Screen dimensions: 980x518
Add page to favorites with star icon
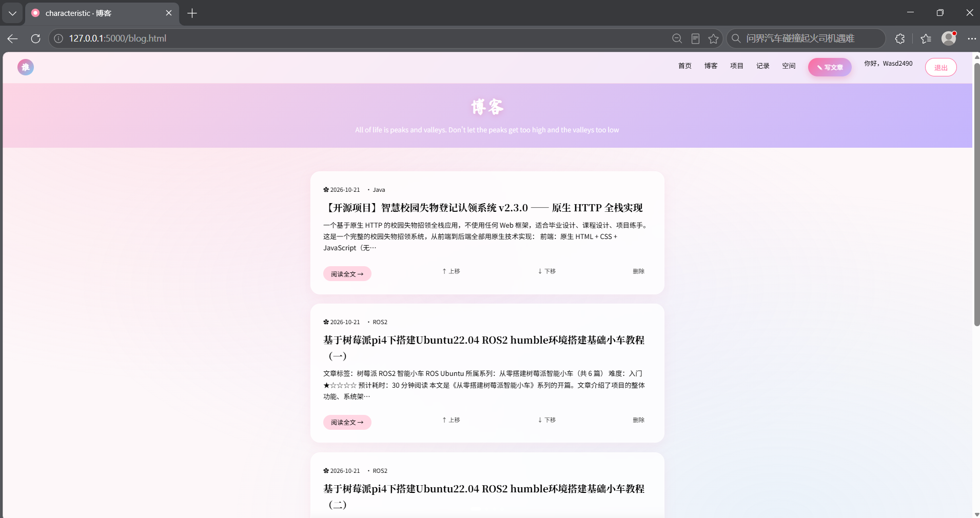click(713, 38)
